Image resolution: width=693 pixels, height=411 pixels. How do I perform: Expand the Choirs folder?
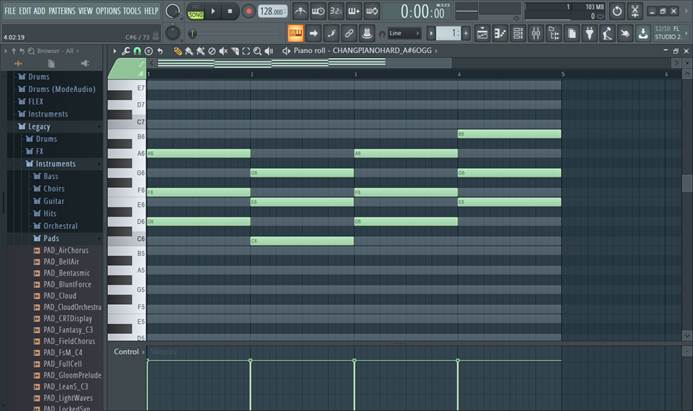tap(55, 189)
